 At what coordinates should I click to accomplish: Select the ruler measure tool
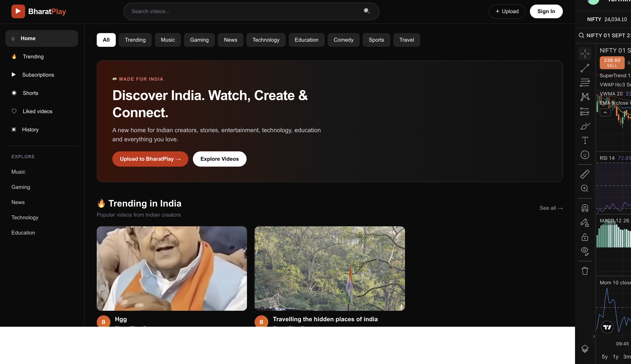click(x=585, y=174)
